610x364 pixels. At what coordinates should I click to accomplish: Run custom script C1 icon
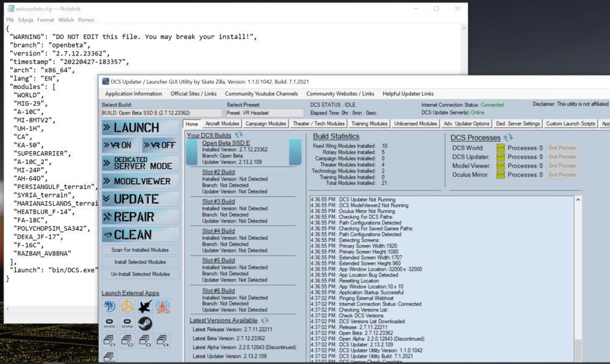coord(109,341)
